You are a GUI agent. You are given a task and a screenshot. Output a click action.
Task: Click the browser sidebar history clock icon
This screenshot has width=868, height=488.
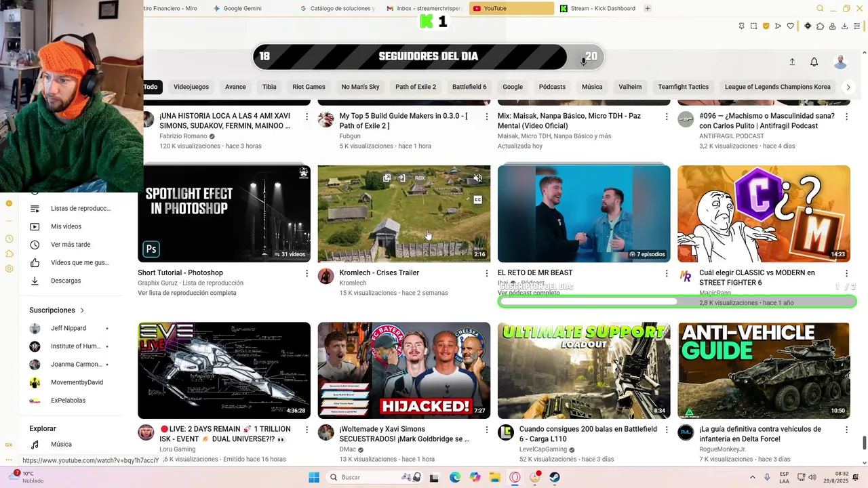tap(9, 239)
